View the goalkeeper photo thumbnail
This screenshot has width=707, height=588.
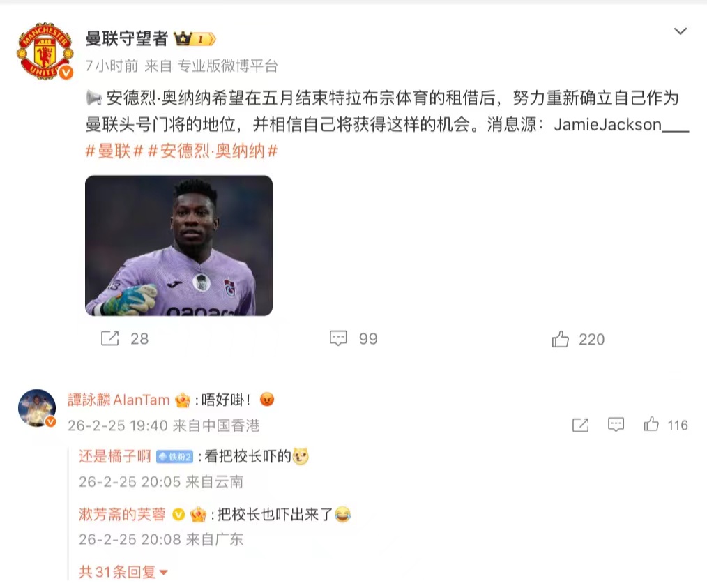(178, 246)
